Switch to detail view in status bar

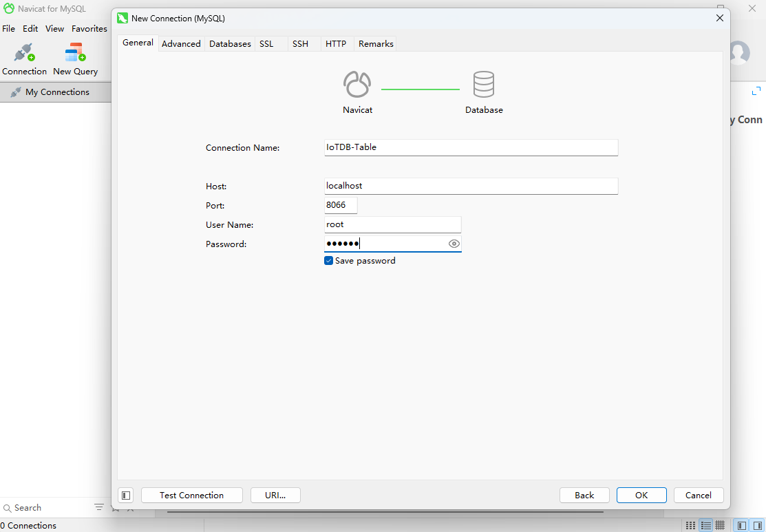click(720, 525)
